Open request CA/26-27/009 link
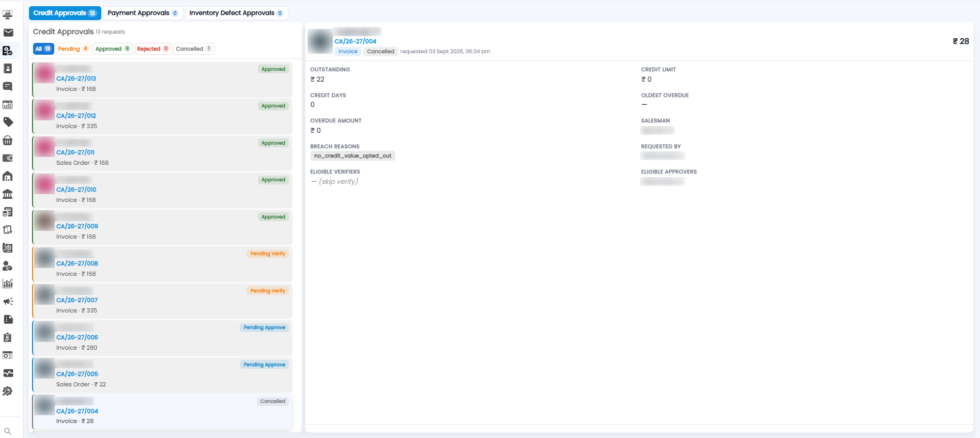This screenshot has width=980, height=438. point(77,226)
